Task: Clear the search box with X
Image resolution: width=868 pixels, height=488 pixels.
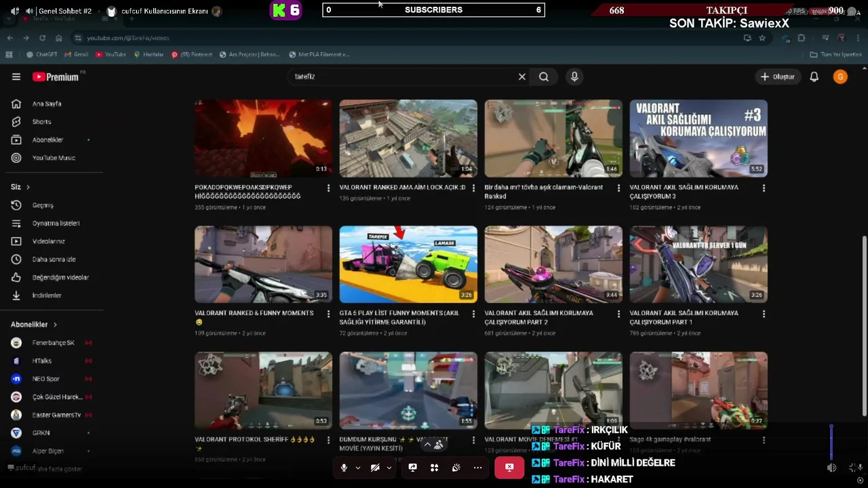Action: (x=522, y=77)
